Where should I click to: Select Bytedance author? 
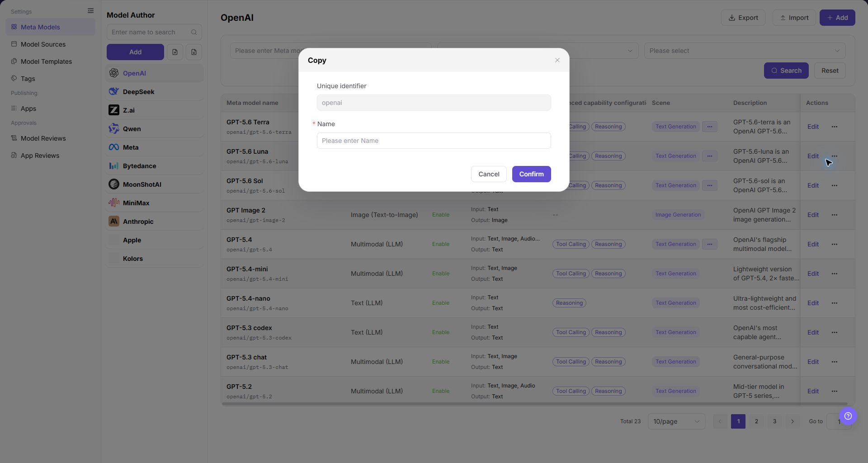pyautogui.click(x=154, y=166)
